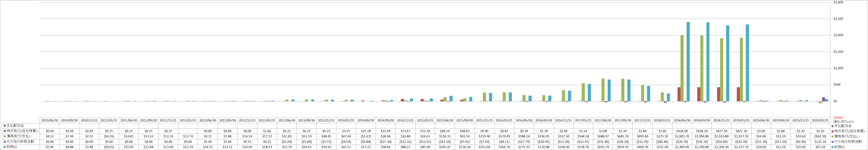Click the $73.67 cell
The image size is (868, 150).
click(406, 131)
